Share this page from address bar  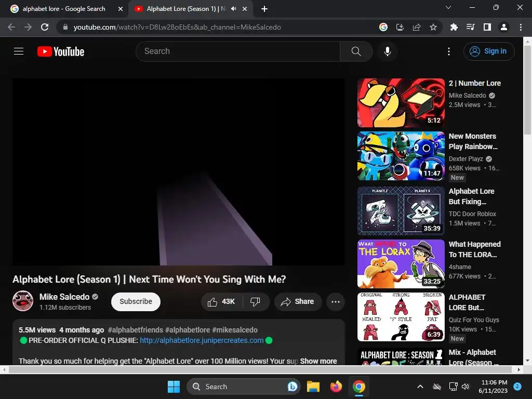pyautogui.click(x=417, y=27)
